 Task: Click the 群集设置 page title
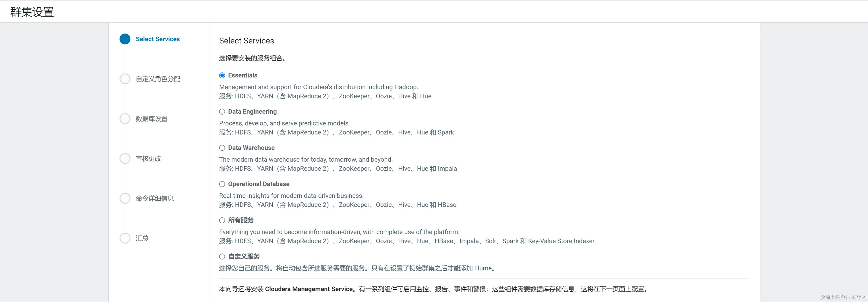tap(32, 12)
